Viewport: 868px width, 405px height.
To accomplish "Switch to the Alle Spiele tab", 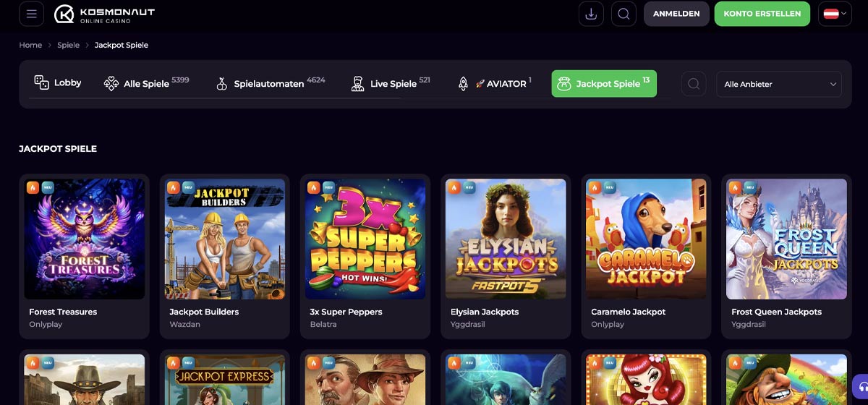I will [146, 83].
